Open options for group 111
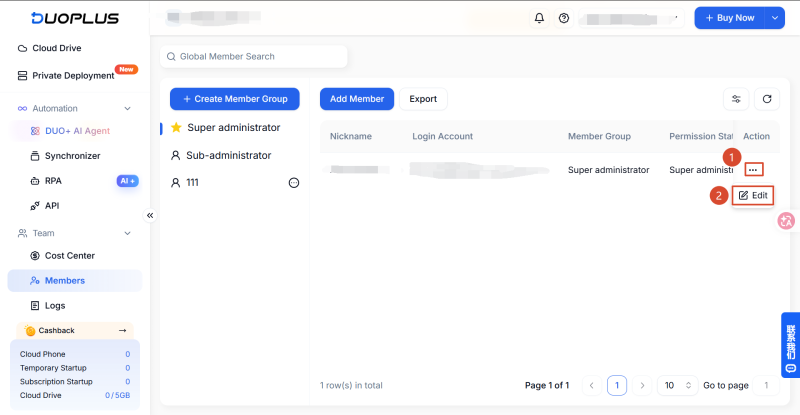800x415 pixels. (294, 183)
